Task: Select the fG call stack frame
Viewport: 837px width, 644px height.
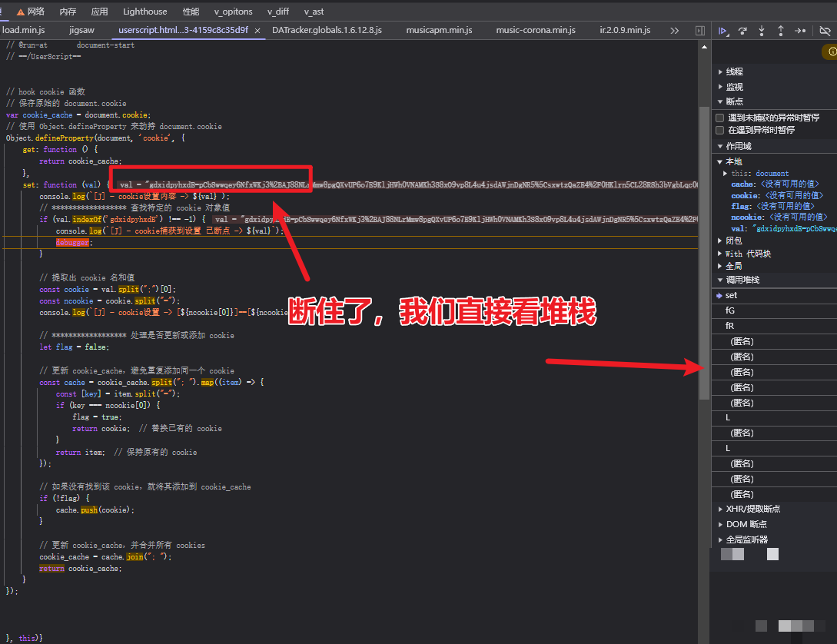Action: click(x=730, y=310)
